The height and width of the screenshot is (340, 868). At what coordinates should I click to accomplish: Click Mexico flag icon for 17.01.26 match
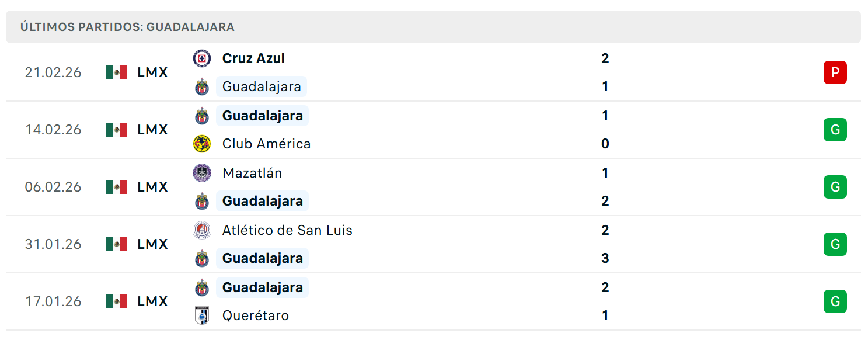117,301
